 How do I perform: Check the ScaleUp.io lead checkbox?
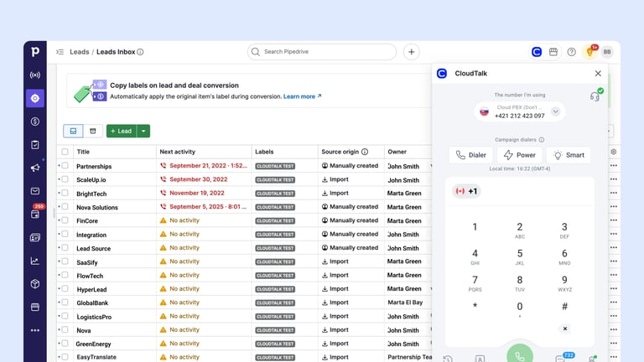[x=65, y=179]
